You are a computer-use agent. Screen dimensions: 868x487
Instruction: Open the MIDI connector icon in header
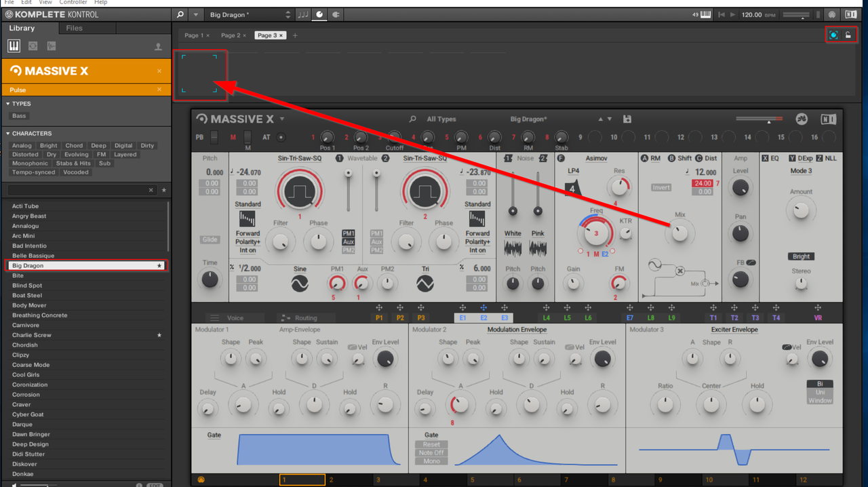(x=832, y=14)
